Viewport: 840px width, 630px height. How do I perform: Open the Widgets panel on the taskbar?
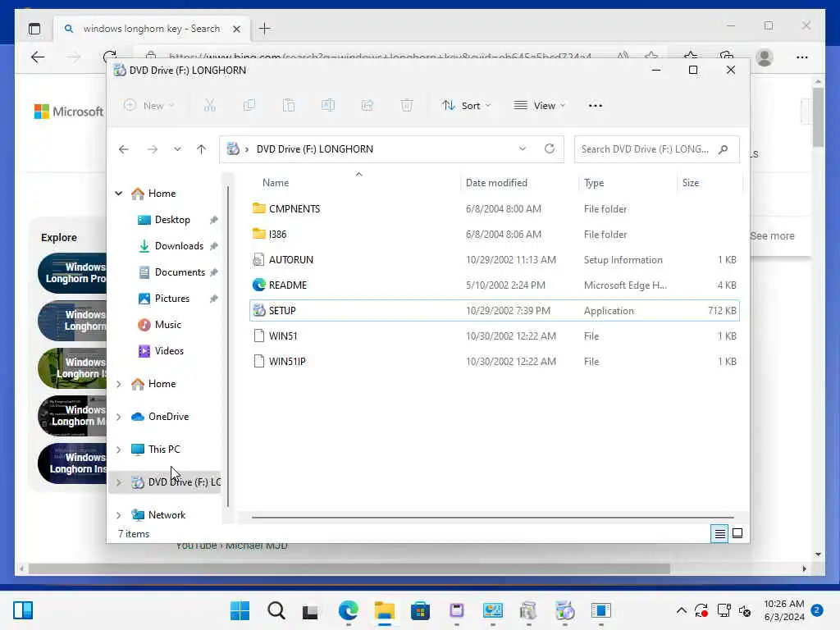tap(22, 610)
